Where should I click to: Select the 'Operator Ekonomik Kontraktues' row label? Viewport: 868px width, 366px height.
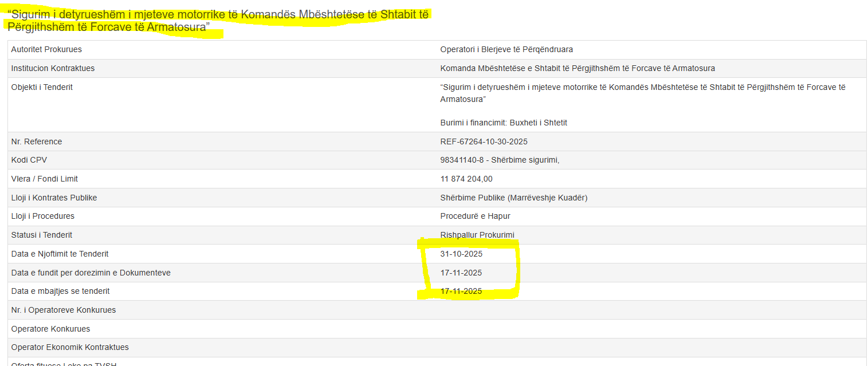coord(70,347)
